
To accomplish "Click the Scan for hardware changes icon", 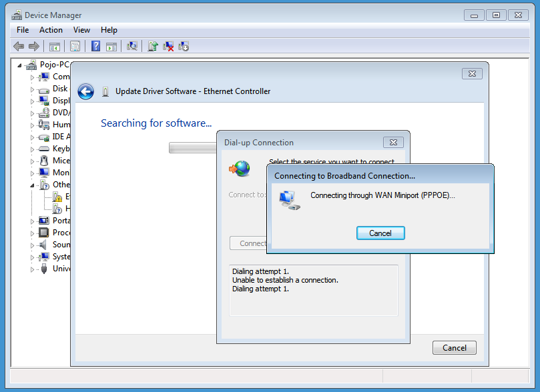I will coord(132,46).
